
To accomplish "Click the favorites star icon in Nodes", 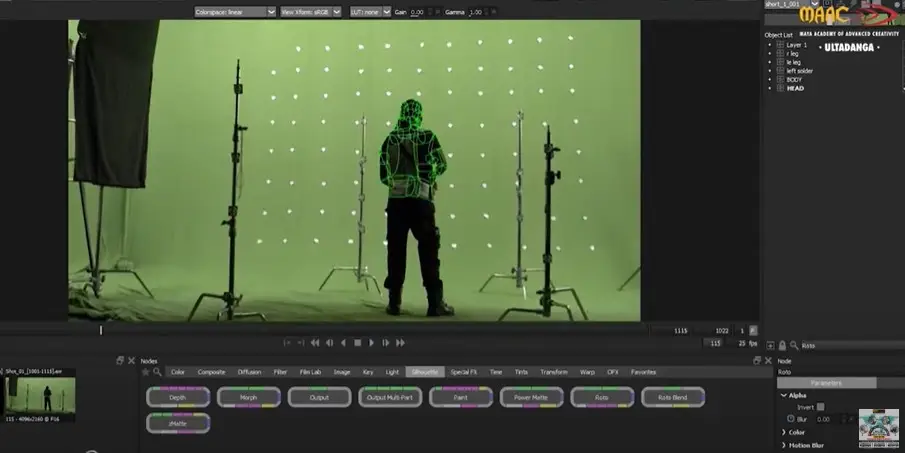I will coord(146,372).
